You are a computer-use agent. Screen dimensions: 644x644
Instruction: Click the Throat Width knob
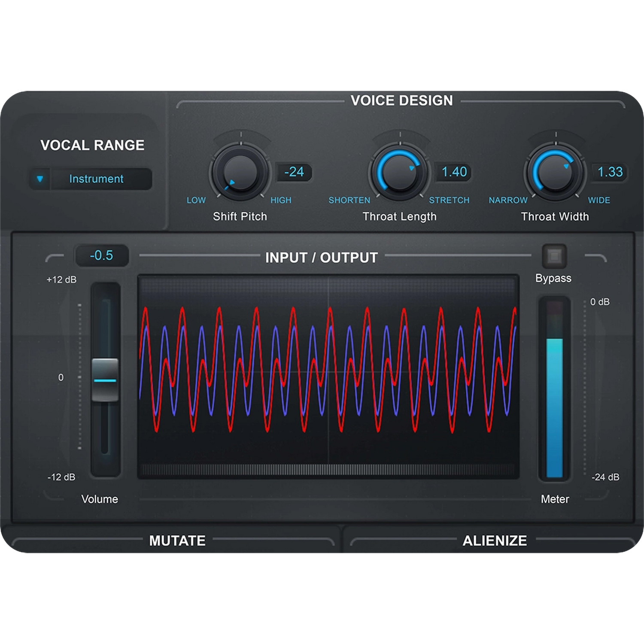tap(555, 172)
